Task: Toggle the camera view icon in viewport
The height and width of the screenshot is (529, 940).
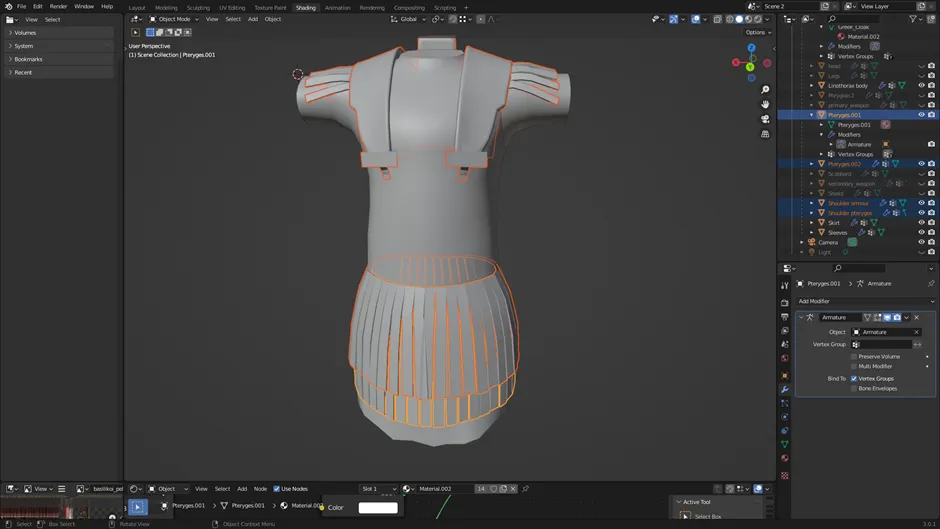Action: click(x=765, y=119)
